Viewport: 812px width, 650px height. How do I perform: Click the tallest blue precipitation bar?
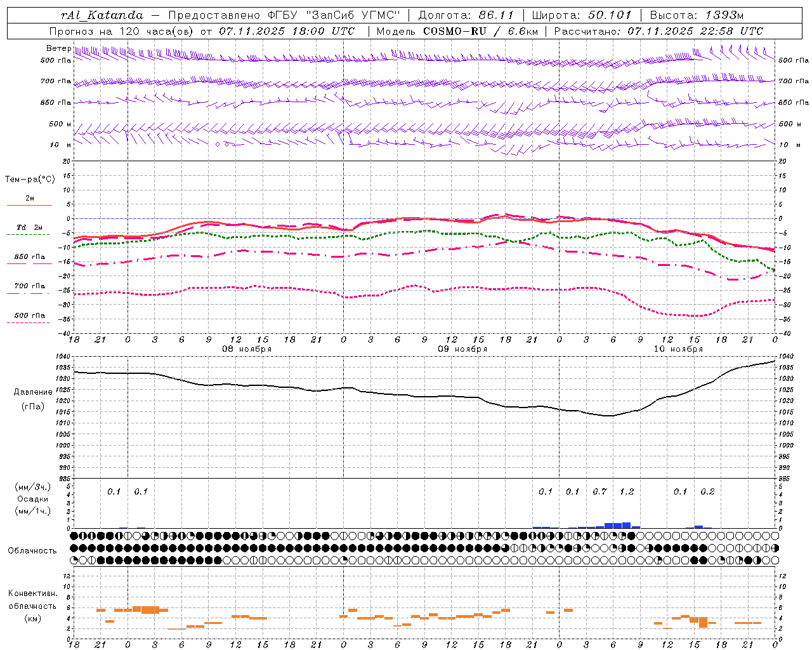click(x=626, y=525)
